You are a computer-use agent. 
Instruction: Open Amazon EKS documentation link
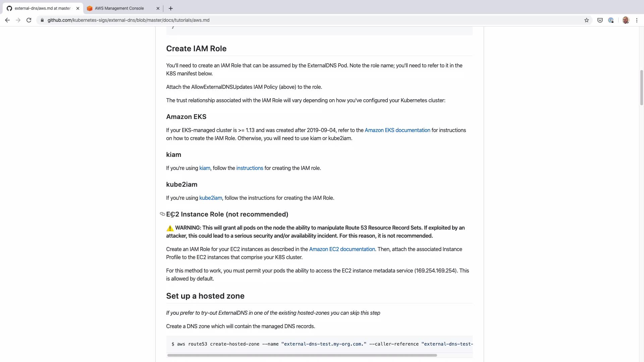(x=397, y=130)
